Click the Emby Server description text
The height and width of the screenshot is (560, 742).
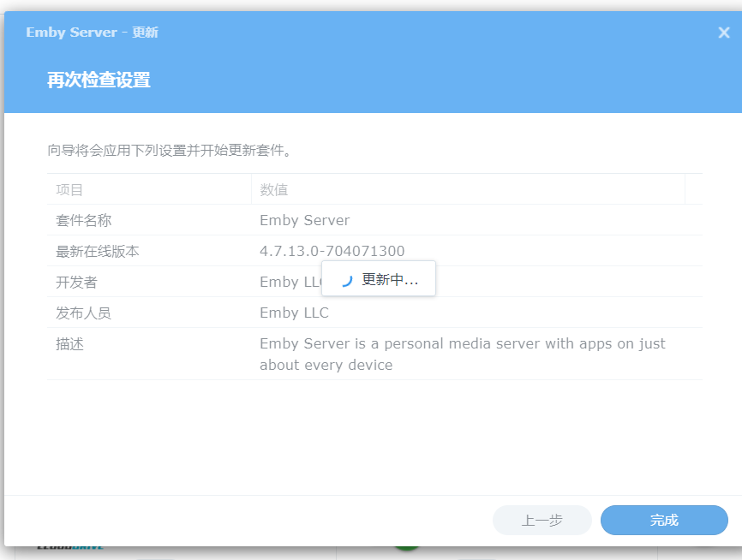click(463, 354)
